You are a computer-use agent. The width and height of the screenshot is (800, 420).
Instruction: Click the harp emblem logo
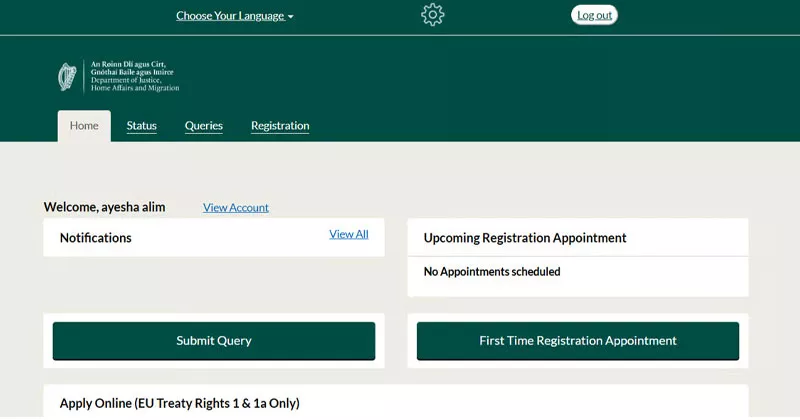coord(67,77)
